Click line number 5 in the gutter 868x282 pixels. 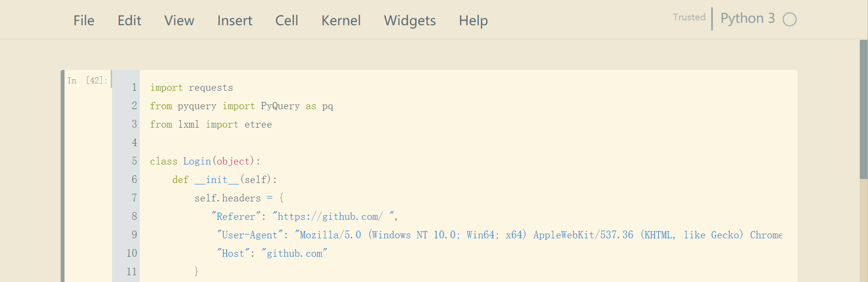(x=133, y=161)
